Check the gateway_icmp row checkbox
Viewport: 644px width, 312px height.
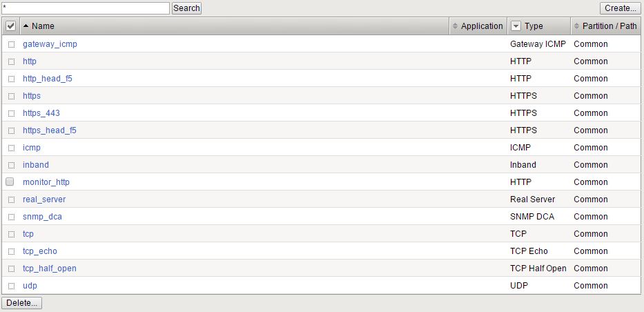click(11, 44)
